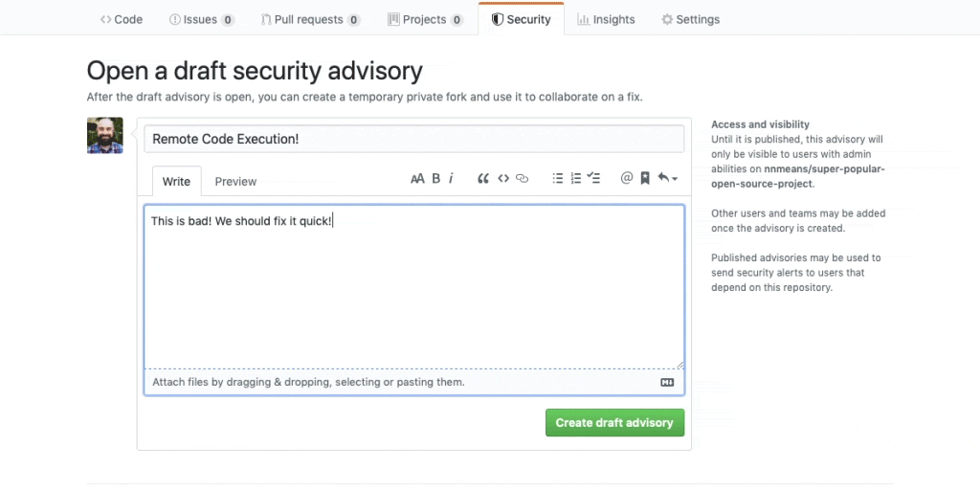Screen dimensions: 980x490
Task: Insert a quote block
Action: click(483, 178)
